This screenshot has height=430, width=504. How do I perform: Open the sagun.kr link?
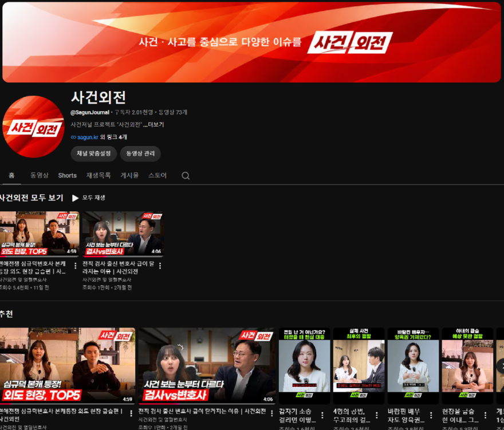pos(88,137)
